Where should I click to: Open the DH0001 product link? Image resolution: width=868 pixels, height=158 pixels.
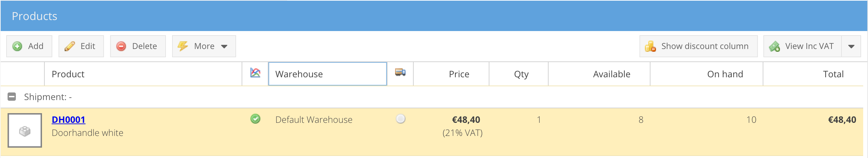(x=68, y=120)
